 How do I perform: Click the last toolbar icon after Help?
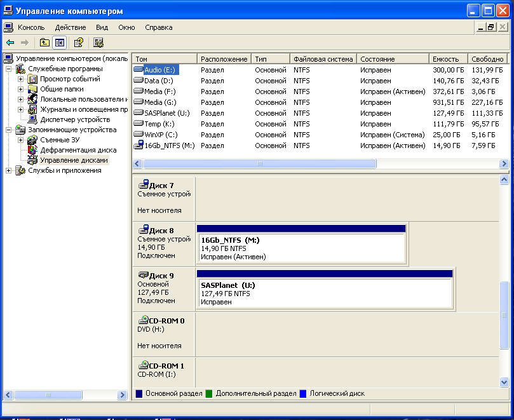98,43
